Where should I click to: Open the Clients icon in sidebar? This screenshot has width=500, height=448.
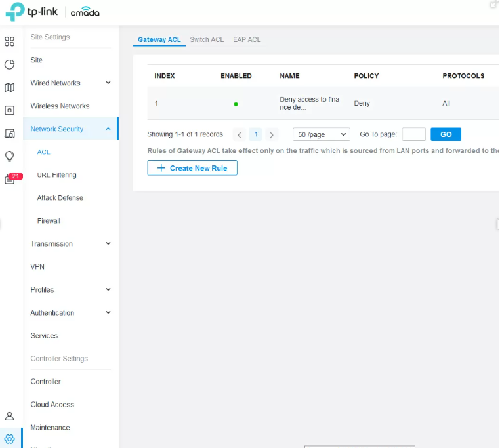coord(9,133)
